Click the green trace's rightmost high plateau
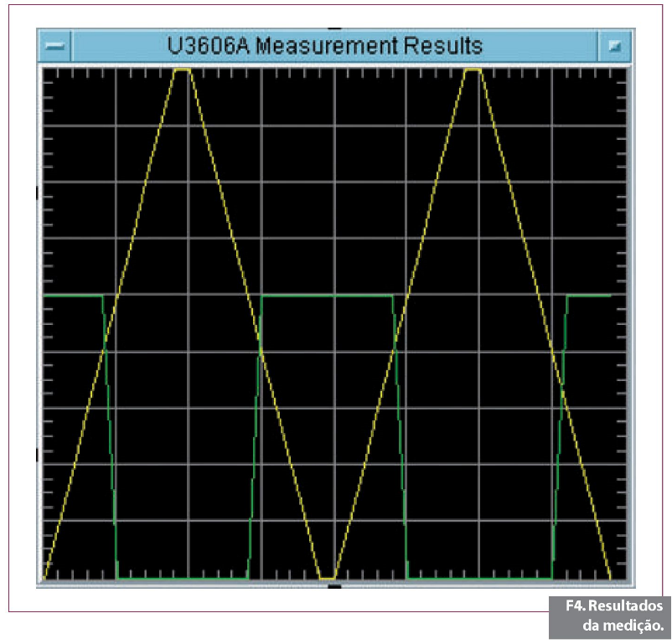The image size is (672, 644). tap(589, 296)
